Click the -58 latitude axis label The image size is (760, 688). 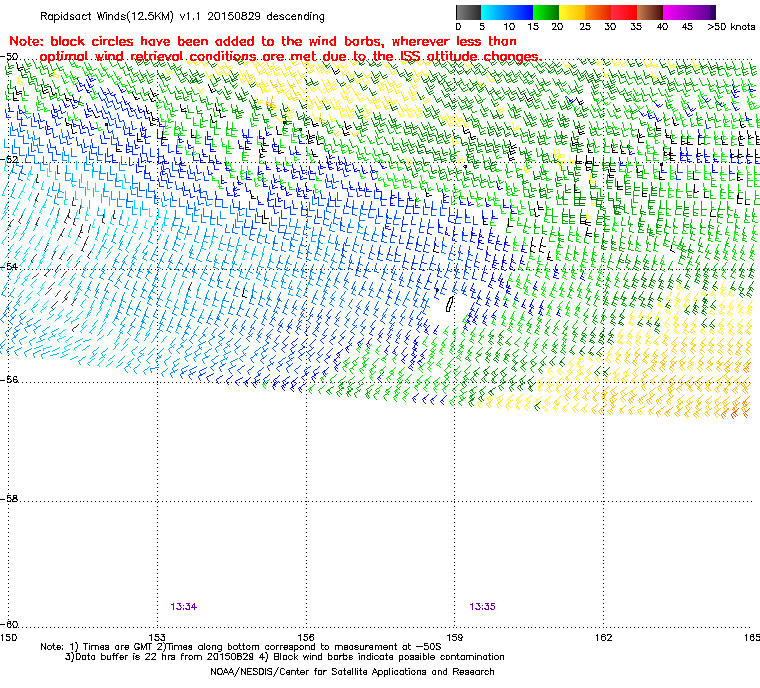(9, 498)
